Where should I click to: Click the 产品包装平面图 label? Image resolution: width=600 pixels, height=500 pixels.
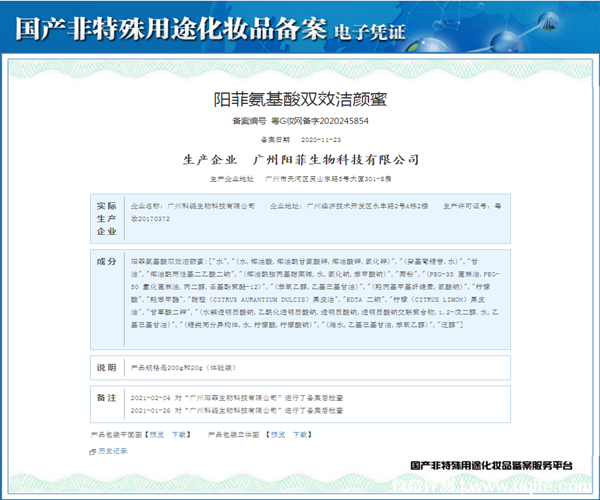(116, 435)
